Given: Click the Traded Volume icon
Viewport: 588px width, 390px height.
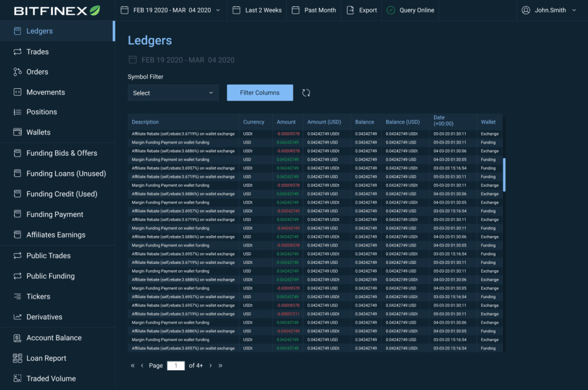Looking at the screenshot, I should coord(17,378).
